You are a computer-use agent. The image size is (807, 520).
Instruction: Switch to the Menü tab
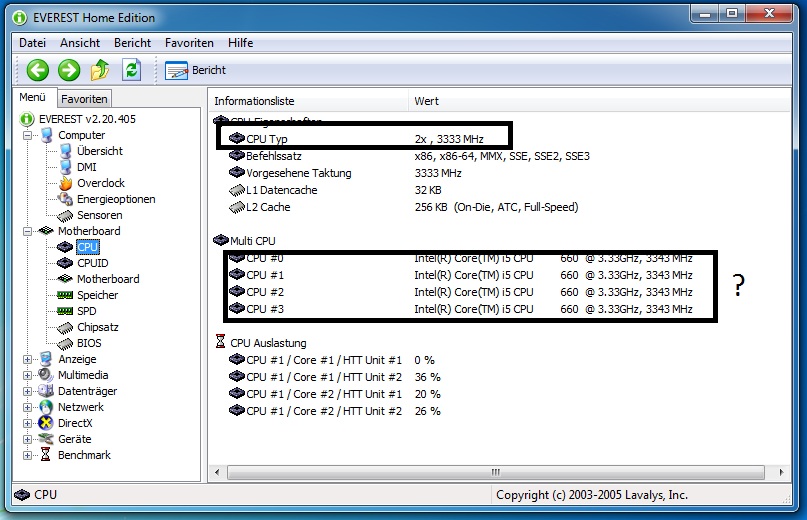pyautogui.click(x=32, y=97)
